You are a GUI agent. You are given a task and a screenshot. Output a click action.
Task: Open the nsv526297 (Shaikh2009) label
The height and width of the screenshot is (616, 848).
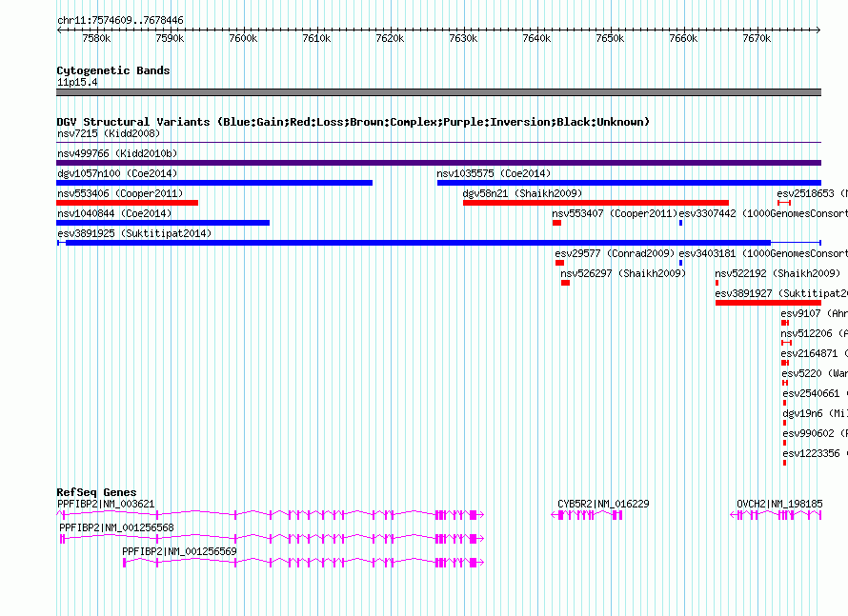623,273
